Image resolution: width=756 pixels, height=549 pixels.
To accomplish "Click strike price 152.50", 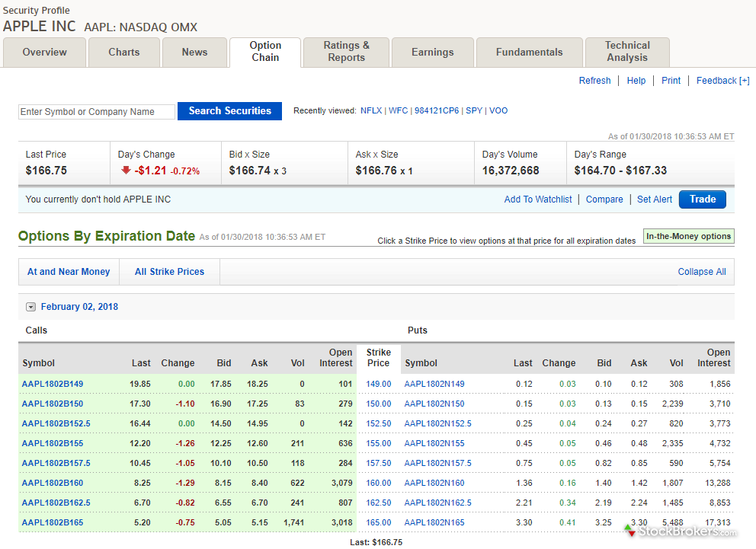I will (379, 423).
